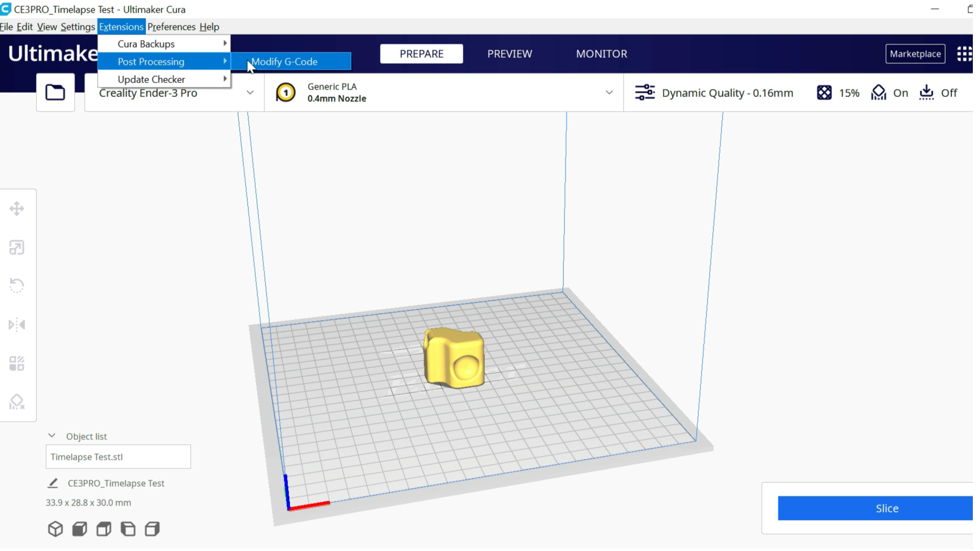Open the Marketplace button
This screenshot has height=551, width=980.
pos(915,54)
